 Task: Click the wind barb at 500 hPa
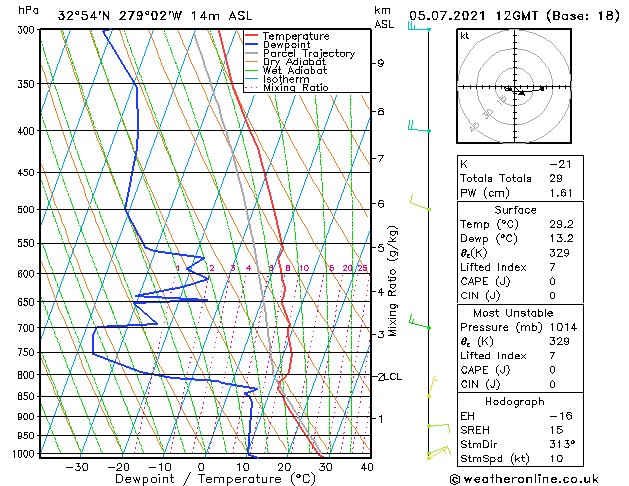tap(420, 203)
